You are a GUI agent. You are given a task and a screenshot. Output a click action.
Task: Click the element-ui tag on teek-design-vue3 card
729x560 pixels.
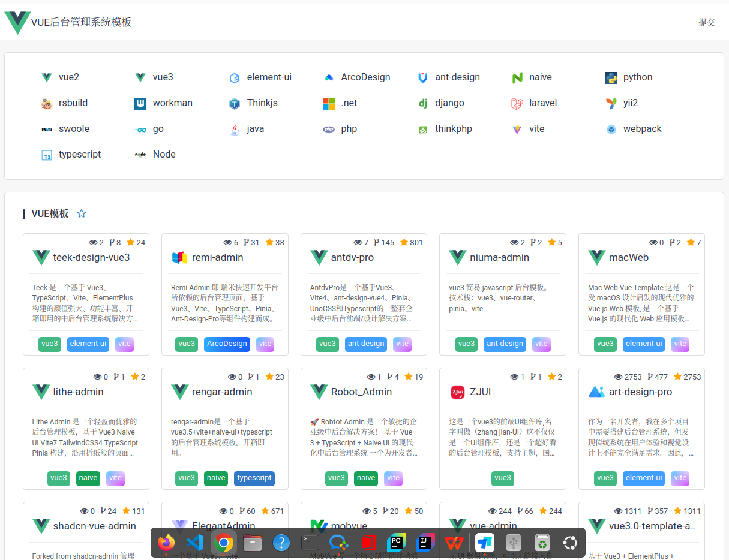click(88, 344)
